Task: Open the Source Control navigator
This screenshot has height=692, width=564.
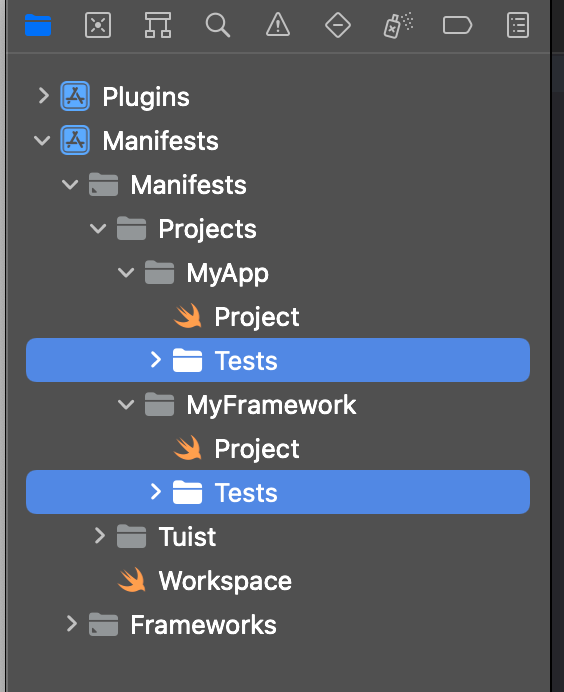Action: [98, 25]
